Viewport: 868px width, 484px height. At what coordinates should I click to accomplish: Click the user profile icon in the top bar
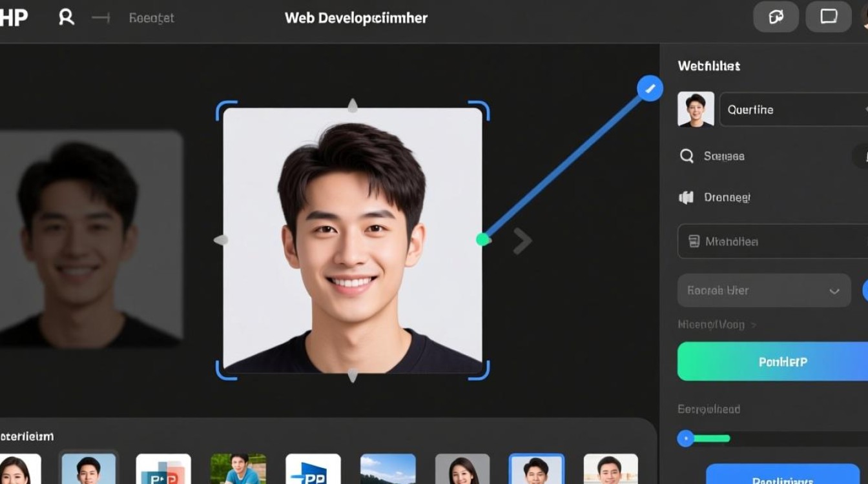point(65,17)
